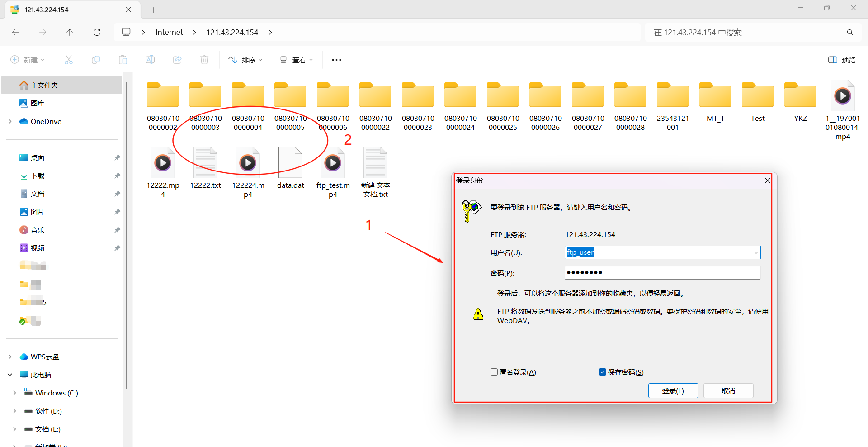This screenshot has width=868, height=447.
Task: Open the three-dots more options menu
Action: pos(336,60)
